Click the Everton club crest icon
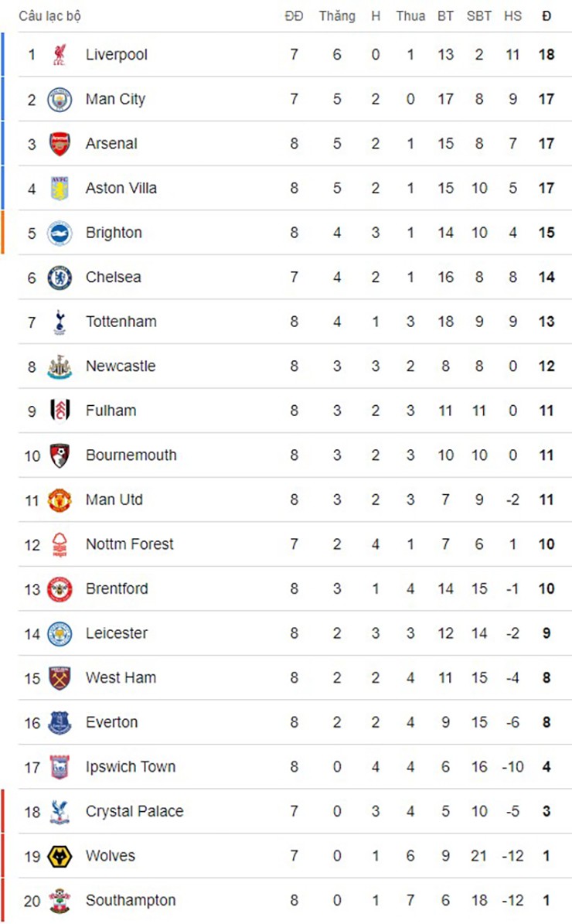 pyautogui.click(x=60, y=722)
